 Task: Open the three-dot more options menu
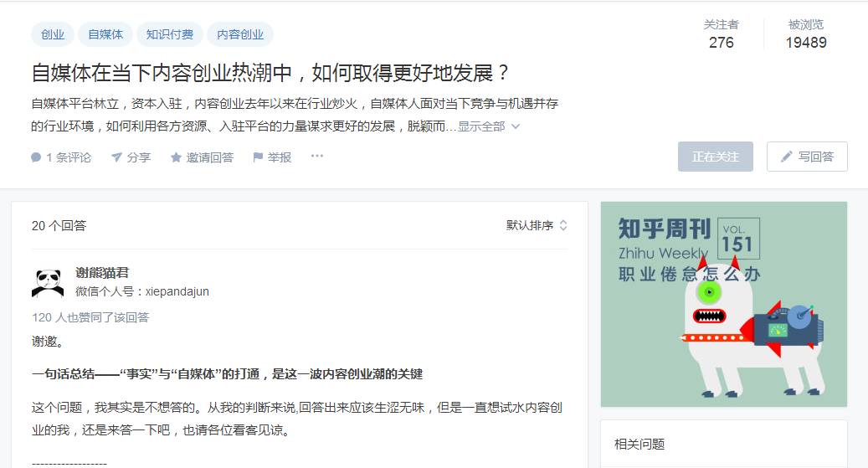coord(317,157)
